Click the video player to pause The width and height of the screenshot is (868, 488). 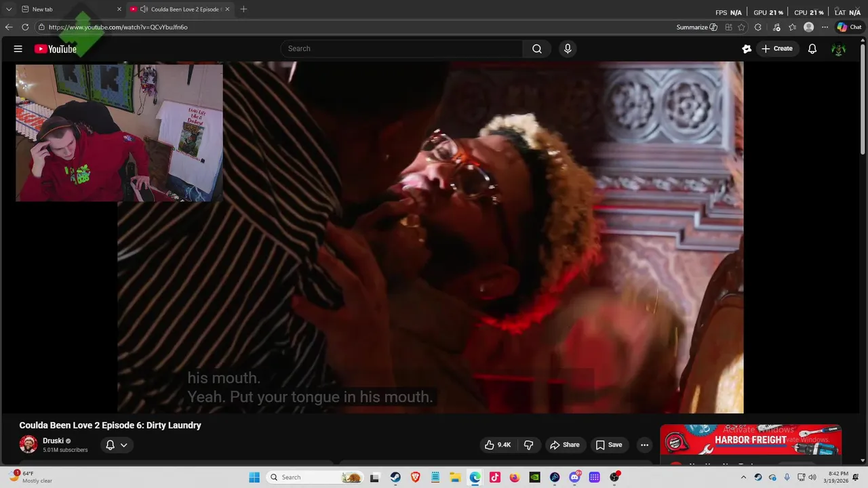point(430,237)
